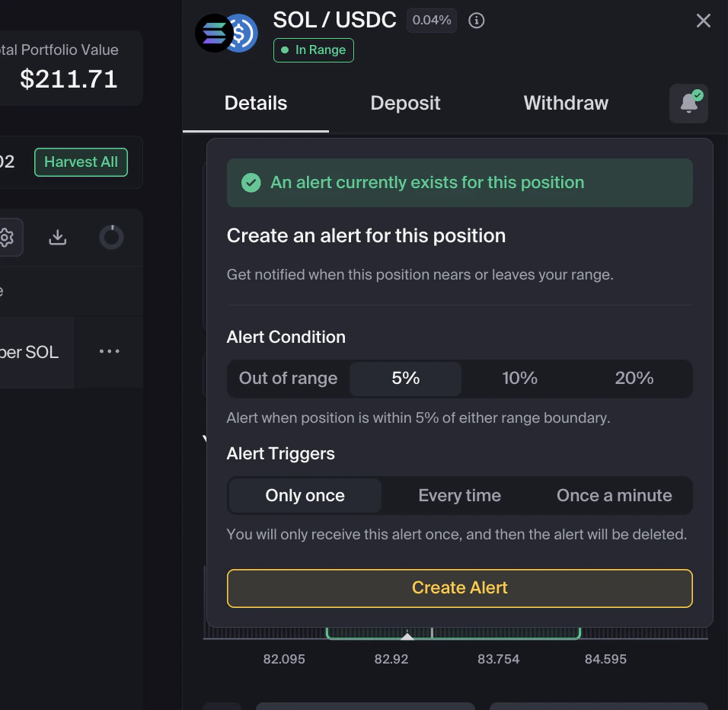The height and width of the screenshot is (710, 728).
Task: Click the 'per SOL' column header
Action: (x=29, y=352)
